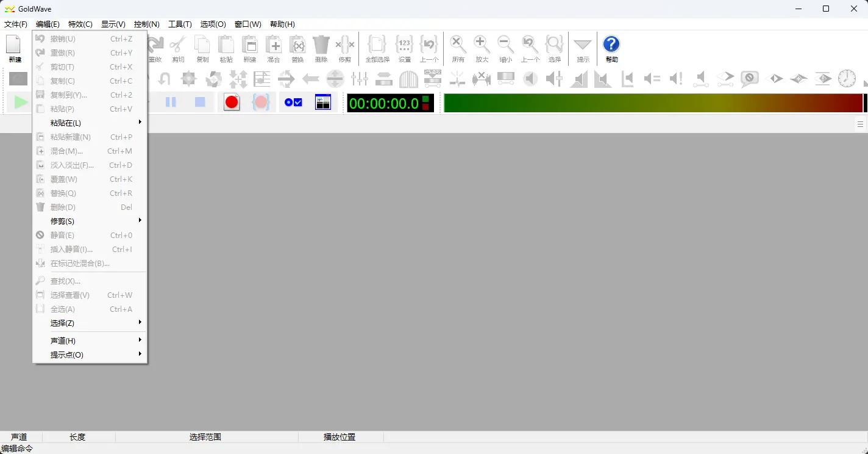Click the green play button
Viewport: 868px width, 454px height.
coord(21,103)
